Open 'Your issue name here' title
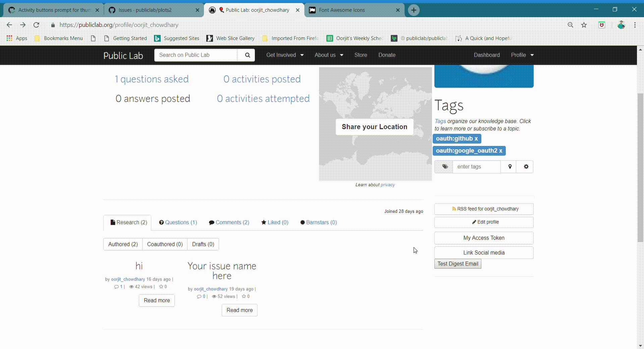This screenshot has width=644, height=349. click(x=222, y=271)
